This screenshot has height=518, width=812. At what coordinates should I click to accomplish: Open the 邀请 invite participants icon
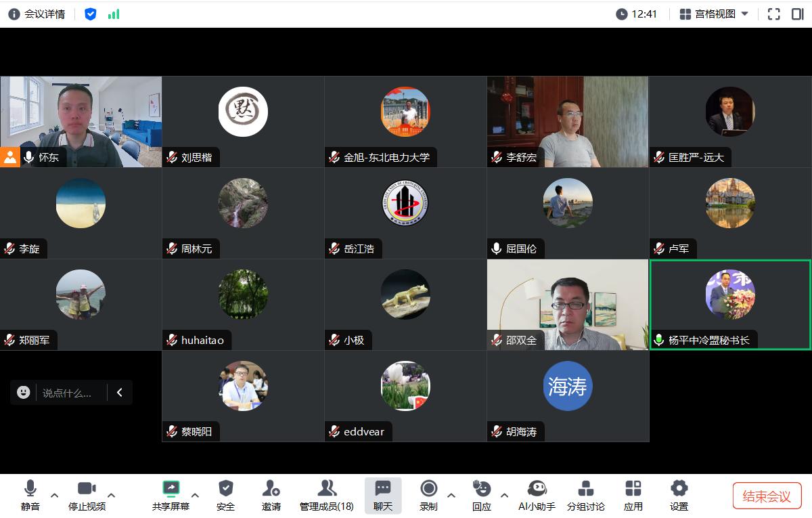[271, 489]
